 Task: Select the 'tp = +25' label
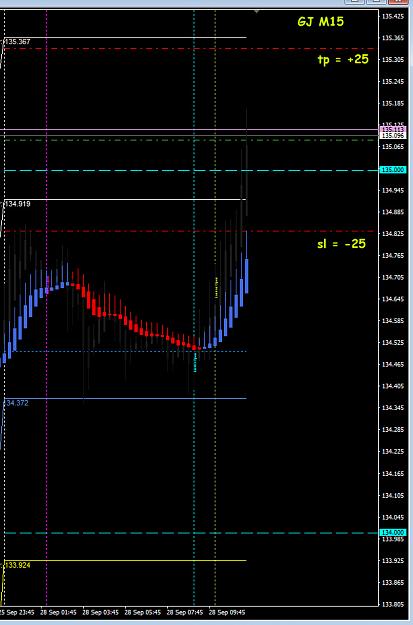(x=343, y=59)
